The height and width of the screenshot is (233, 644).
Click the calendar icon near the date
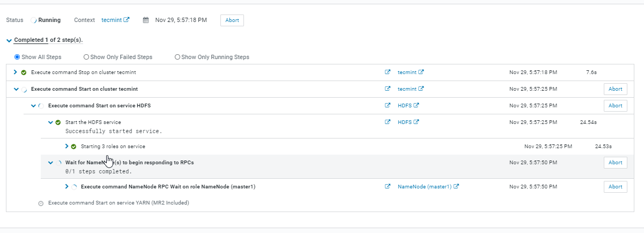(145, 20)
